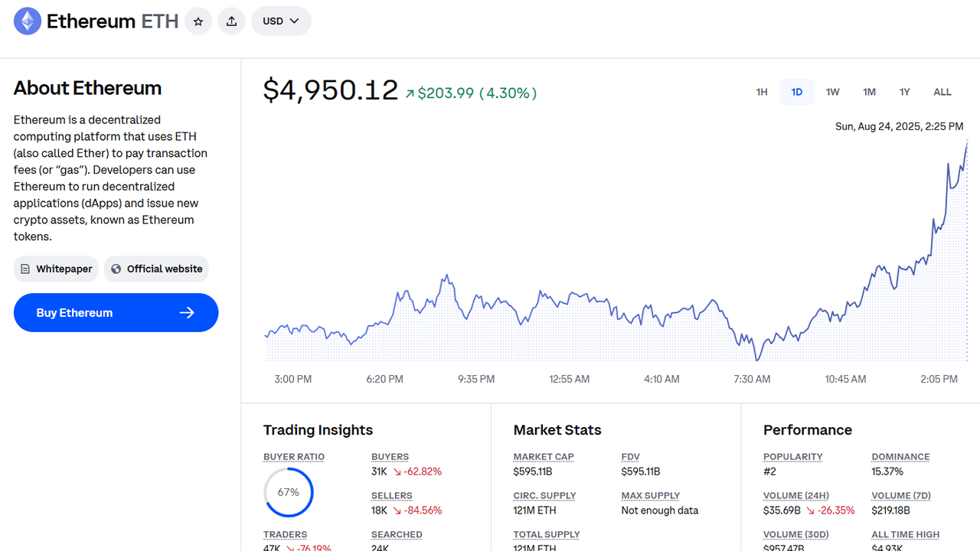This screenshot has height=551, width=980.
Task: Click the Not enough data text
Action: point(660,510)
